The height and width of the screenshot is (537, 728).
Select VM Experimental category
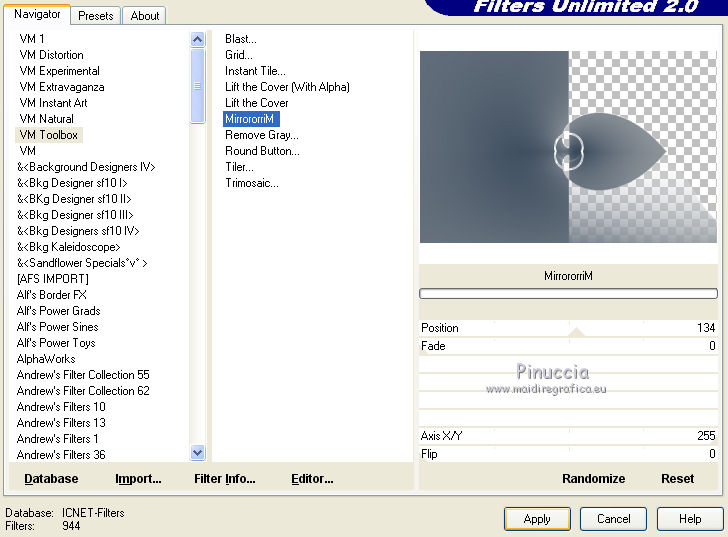[59, 71]
